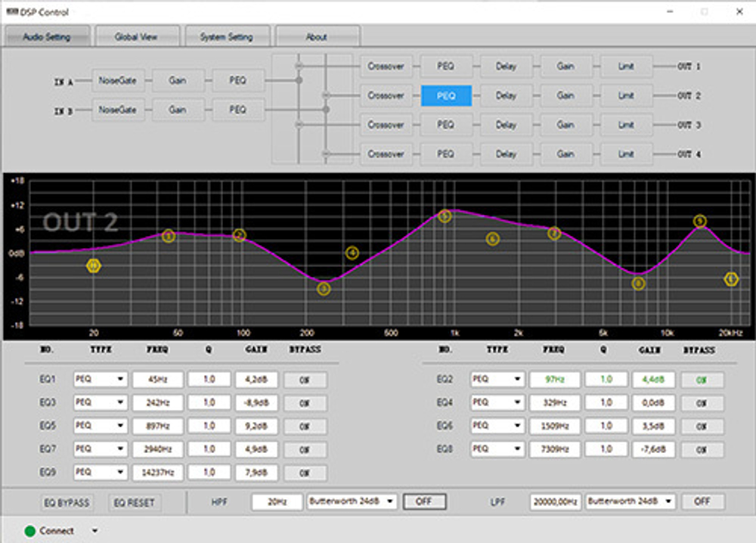Click the routing matrix node on OUT 1 line

[x=299, y=66]
